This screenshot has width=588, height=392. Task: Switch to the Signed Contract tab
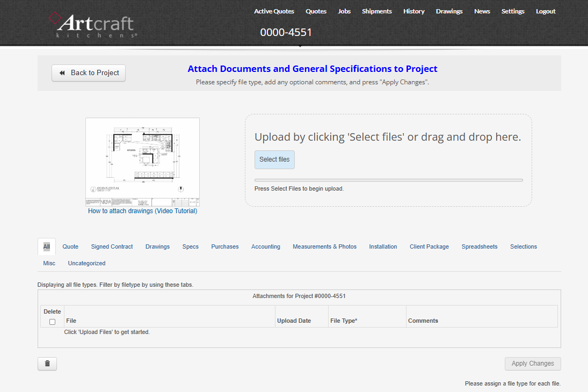(x=112, y=246)
